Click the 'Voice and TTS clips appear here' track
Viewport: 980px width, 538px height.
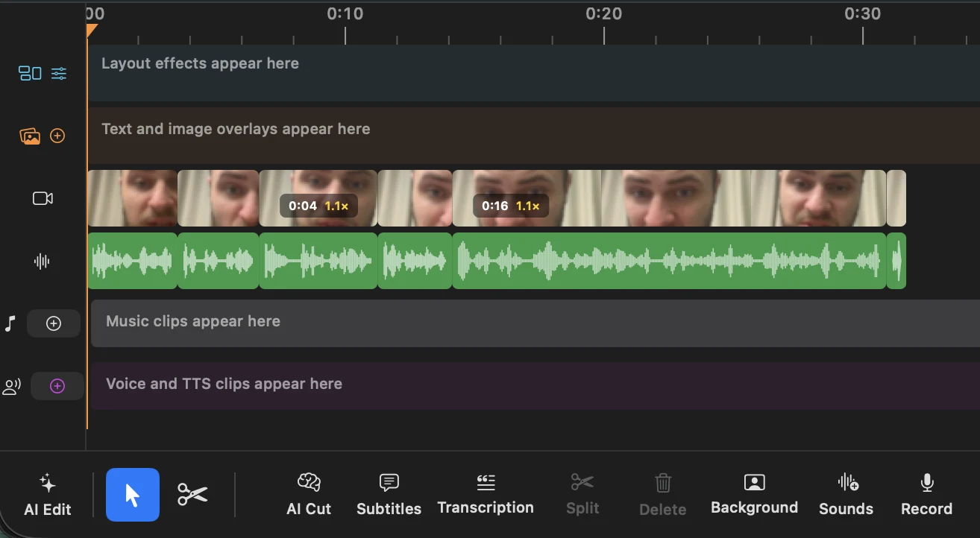click(x=535, y=386)
